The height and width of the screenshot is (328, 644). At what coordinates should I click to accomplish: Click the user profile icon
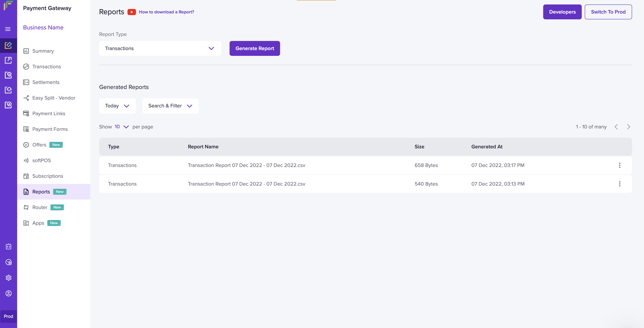pyautogui.click(x=9, y=293)
